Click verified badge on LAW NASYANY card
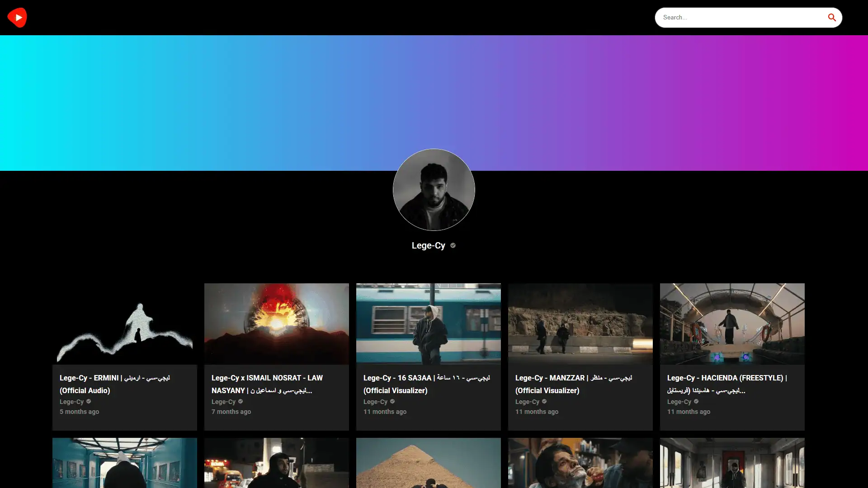 pyautogui.click(x=241, y=401)
